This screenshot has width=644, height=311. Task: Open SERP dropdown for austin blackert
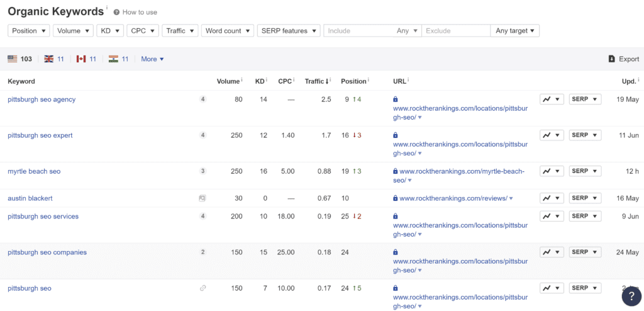585,198
